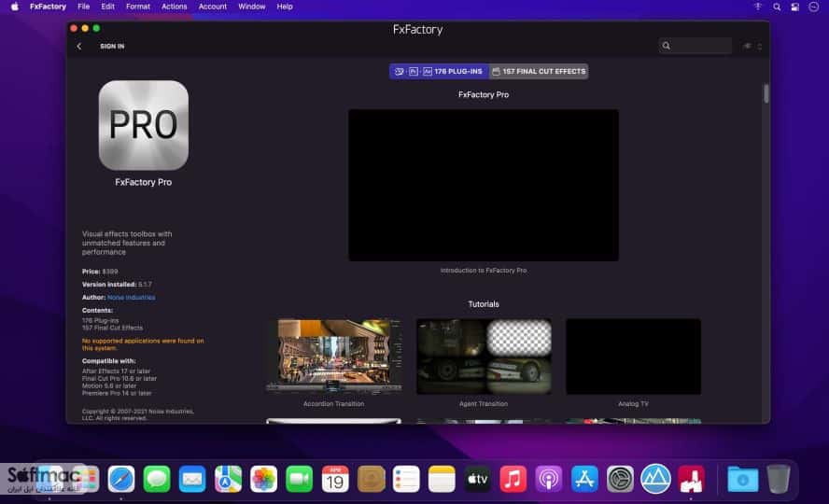Select the 176 Plug-Ins tab

(439, 71)
